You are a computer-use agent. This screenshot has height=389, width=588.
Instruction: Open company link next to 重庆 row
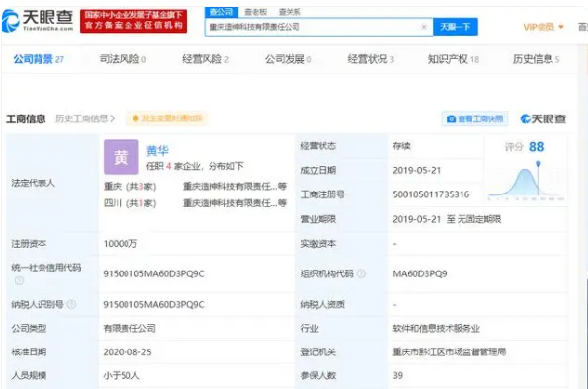tap(234, 187)
